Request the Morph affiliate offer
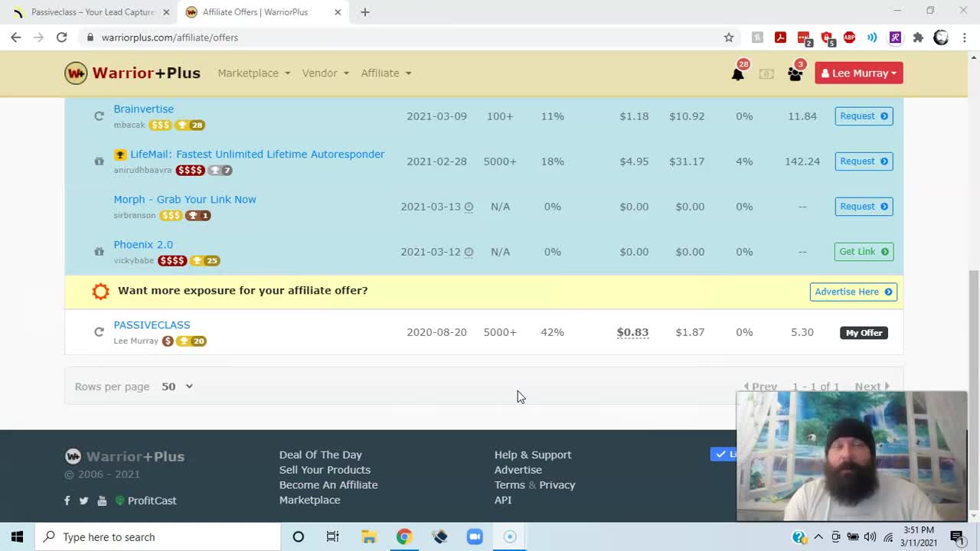Screen dimensions: 980x551 864,207
